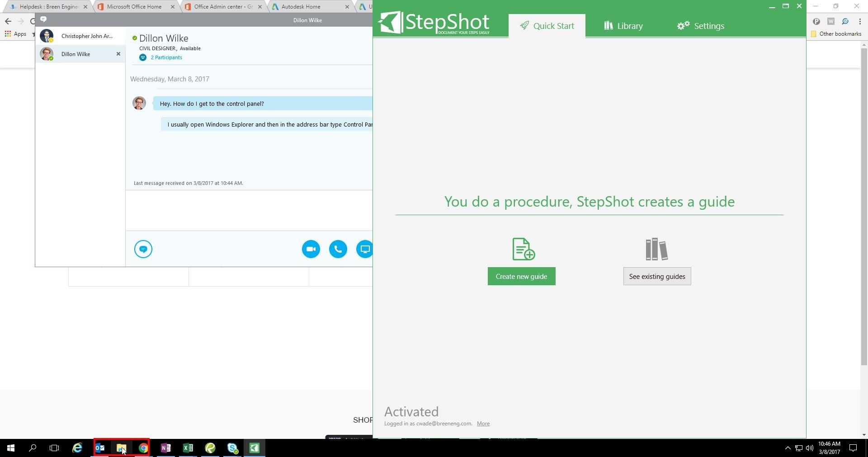Launch Internet Explorer from the taskbar
Viewport: 868px width, 457px height.
tap(77, 448)
